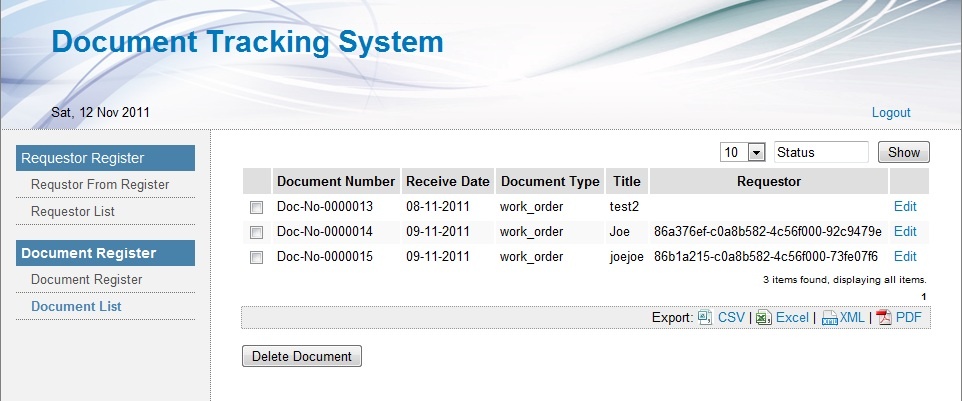Export the list as CSV link

pos(731,318)
